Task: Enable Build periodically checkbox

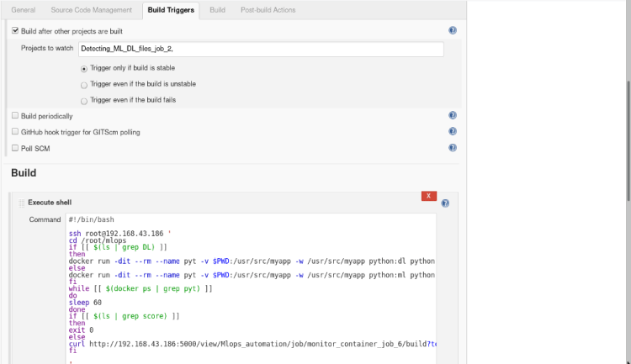Action: [15, 115]
